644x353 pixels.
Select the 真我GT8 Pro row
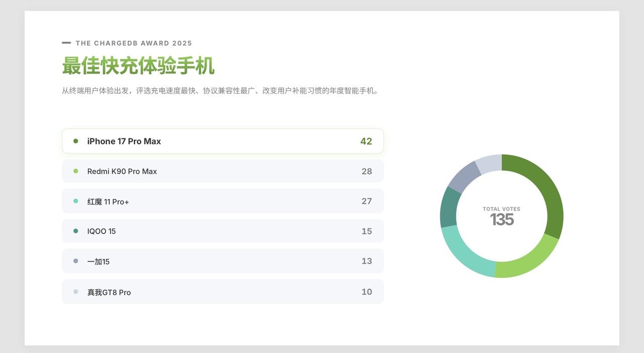tap(223, 292)
